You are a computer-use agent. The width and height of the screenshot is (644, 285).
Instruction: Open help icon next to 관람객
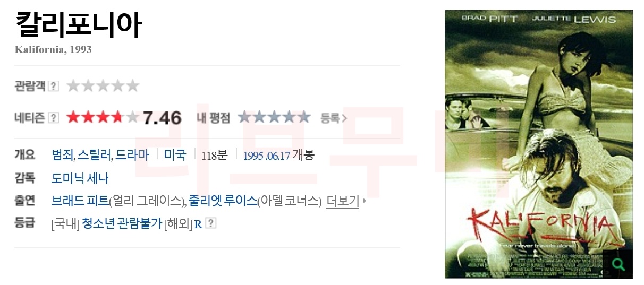53,86
